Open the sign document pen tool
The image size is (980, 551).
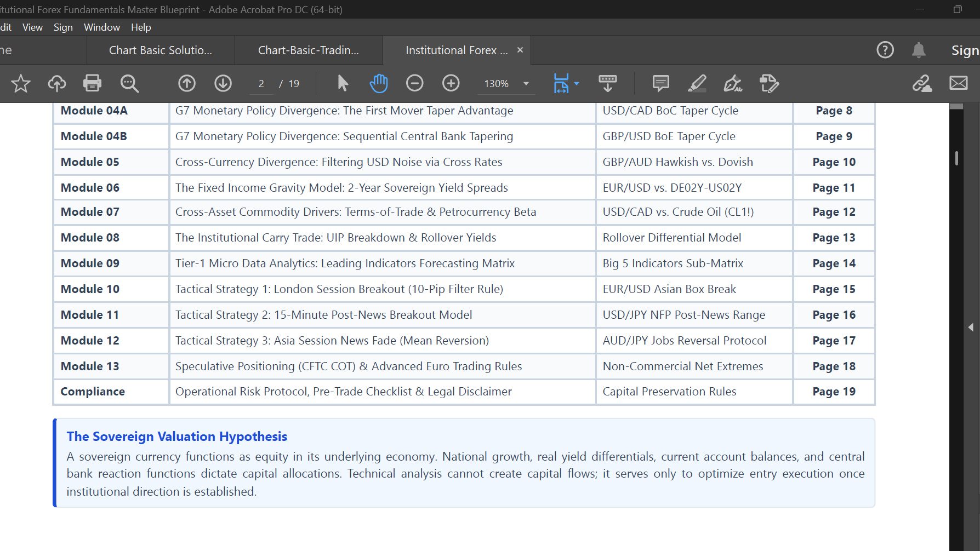click(733, 83)
